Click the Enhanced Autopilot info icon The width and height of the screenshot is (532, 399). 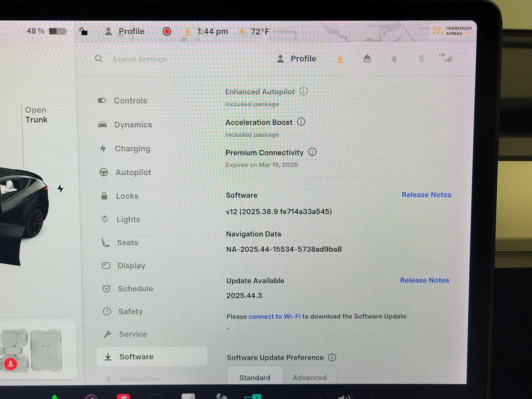(x=303, y=91)
